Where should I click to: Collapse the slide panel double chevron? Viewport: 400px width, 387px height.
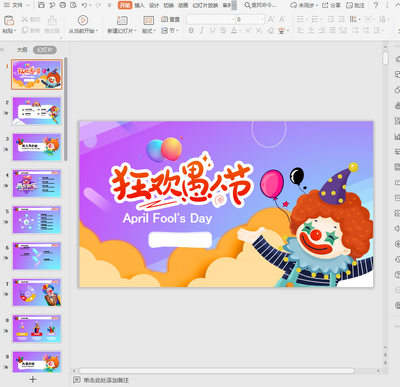(2, 50)
